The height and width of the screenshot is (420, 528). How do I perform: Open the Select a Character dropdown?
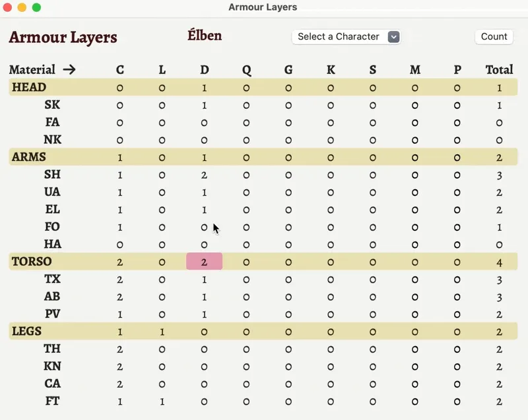[x=346, y=37]
